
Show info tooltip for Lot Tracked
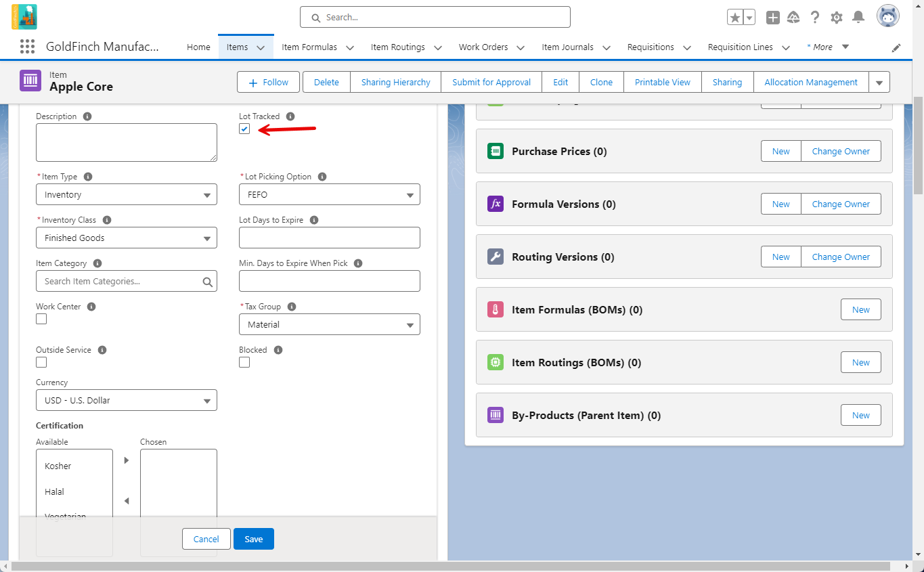tap(290, 116)
